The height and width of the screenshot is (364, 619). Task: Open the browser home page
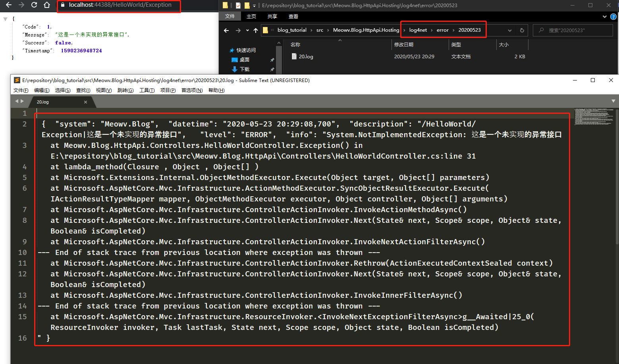click(x=47, y=5)
